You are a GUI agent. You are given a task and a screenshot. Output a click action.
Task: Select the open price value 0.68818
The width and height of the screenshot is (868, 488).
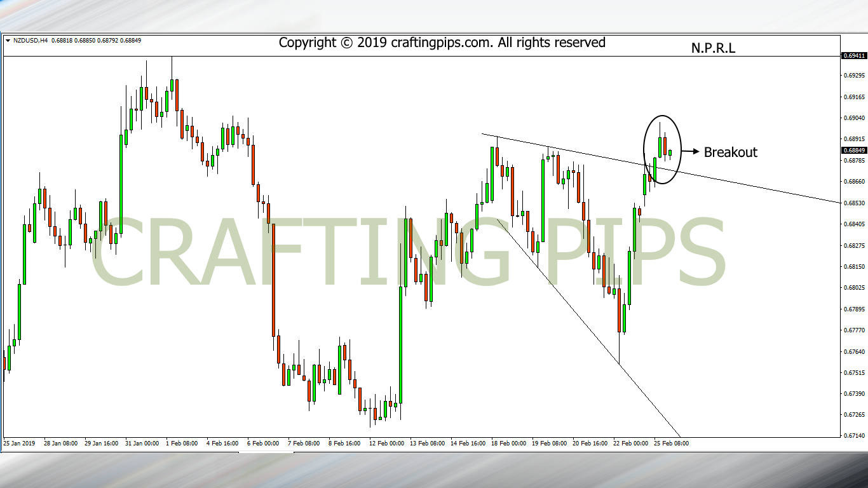pos(61,41)
